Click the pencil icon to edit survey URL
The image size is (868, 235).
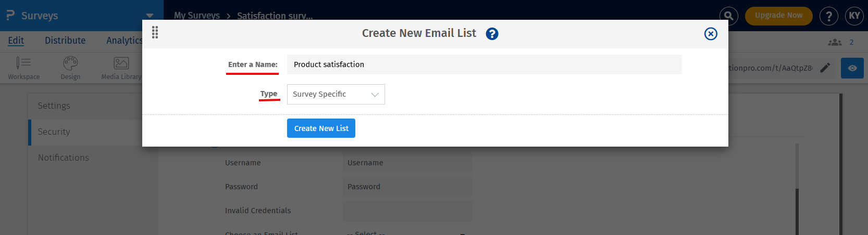tap(825, 68)
